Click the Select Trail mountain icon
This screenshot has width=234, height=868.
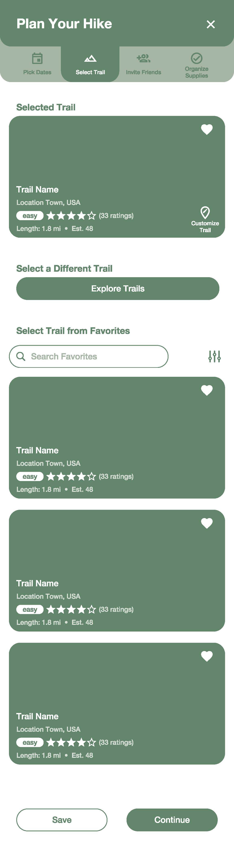tap(90, 58)
